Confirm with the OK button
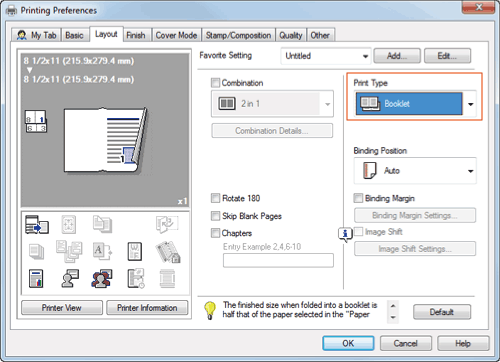The width and height of the screenshot is (500, 362). pyautogui.click(x=348, y=343)
